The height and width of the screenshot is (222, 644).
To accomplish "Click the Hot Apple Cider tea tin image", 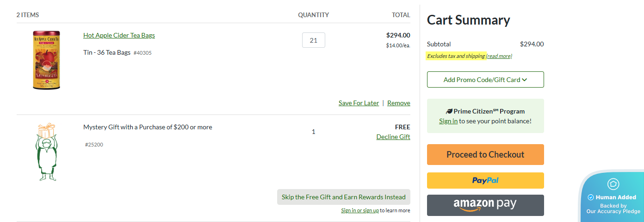I will click(47, 60).
